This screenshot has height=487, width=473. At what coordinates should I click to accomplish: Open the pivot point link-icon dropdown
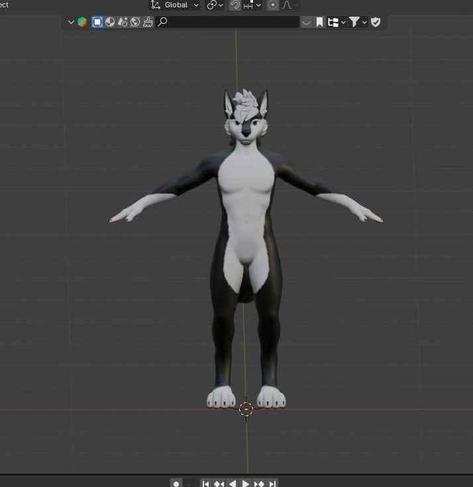click(214, 5)
